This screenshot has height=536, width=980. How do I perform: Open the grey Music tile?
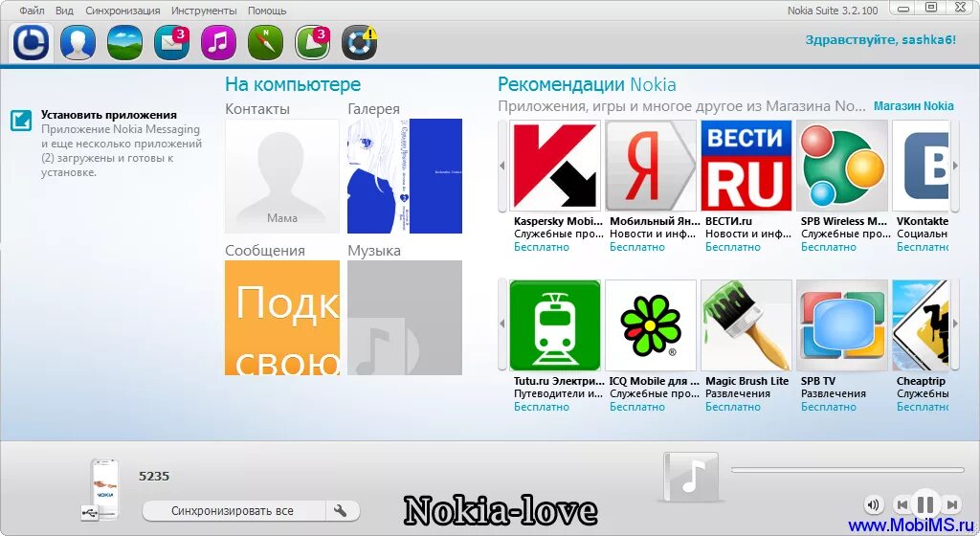click(405, 318)
